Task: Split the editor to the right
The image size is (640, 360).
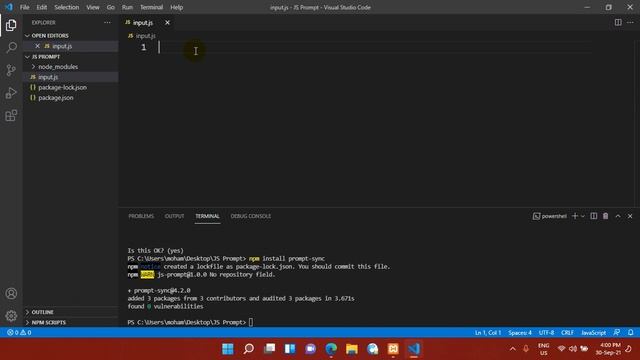Action: coord(618,22)
